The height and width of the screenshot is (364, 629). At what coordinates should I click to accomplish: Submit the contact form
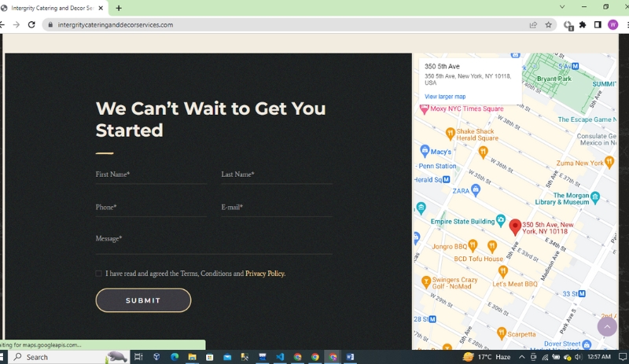[143, 300]
